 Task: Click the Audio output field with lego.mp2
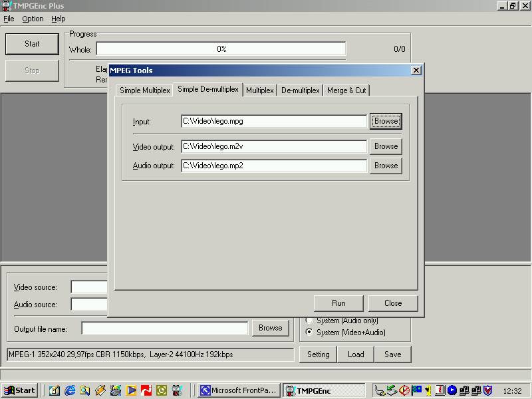click(x=274, y=166)
